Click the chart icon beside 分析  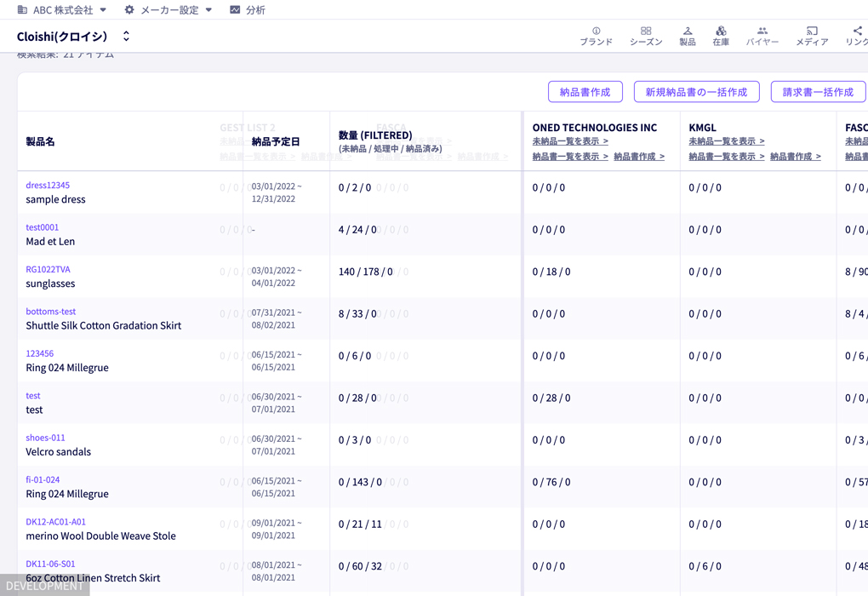[x=235, y=9]
